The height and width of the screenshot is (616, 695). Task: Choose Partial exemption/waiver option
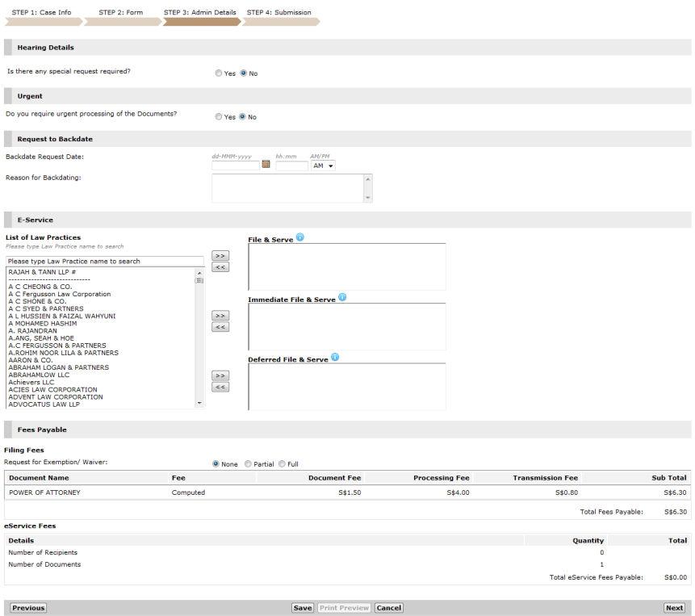pos(248,464)
